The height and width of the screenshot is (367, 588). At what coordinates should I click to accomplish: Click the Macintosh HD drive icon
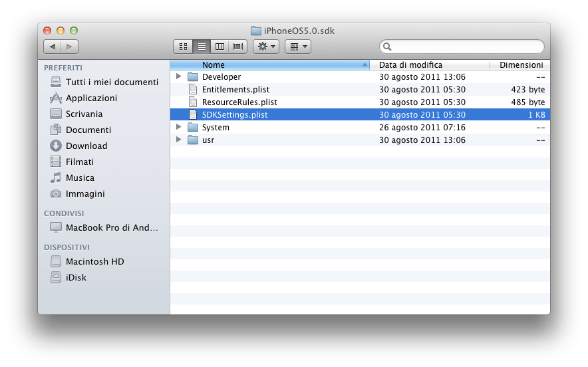coord(56,261)
